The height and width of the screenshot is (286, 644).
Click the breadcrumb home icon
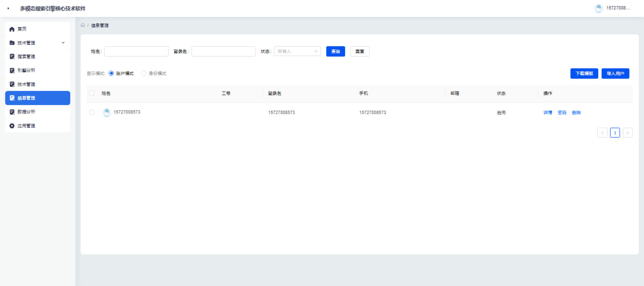click(x=83, y=25)
